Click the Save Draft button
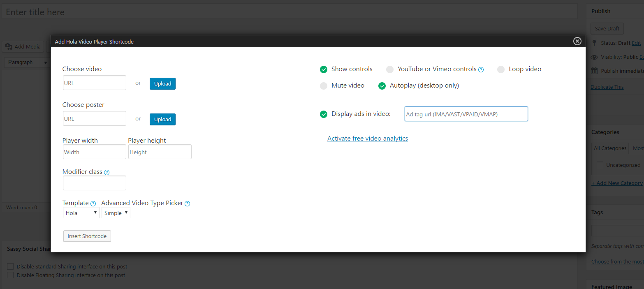Viewport: 644px width, 289px height. point(607,28)
